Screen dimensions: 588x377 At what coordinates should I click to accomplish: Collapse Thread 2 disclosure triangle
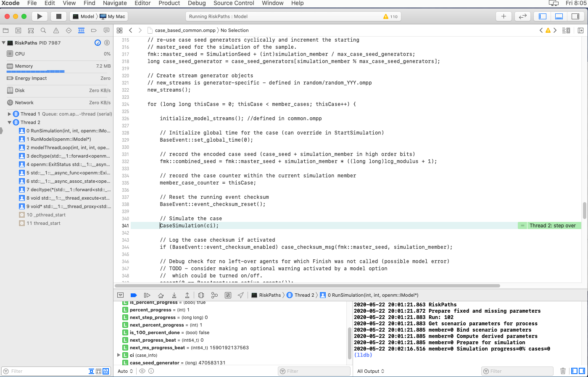[x=10, y=122]
